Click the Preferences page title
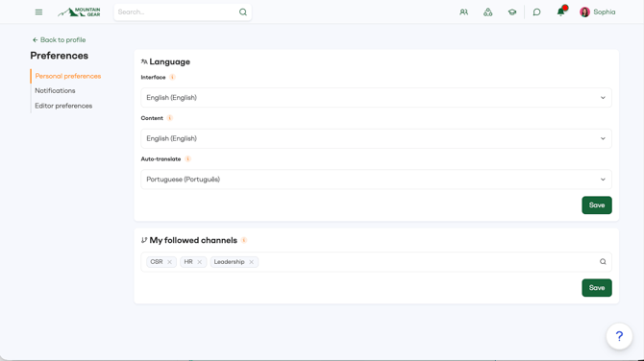This screenshot has height=361, width=644. pos(60,56)
